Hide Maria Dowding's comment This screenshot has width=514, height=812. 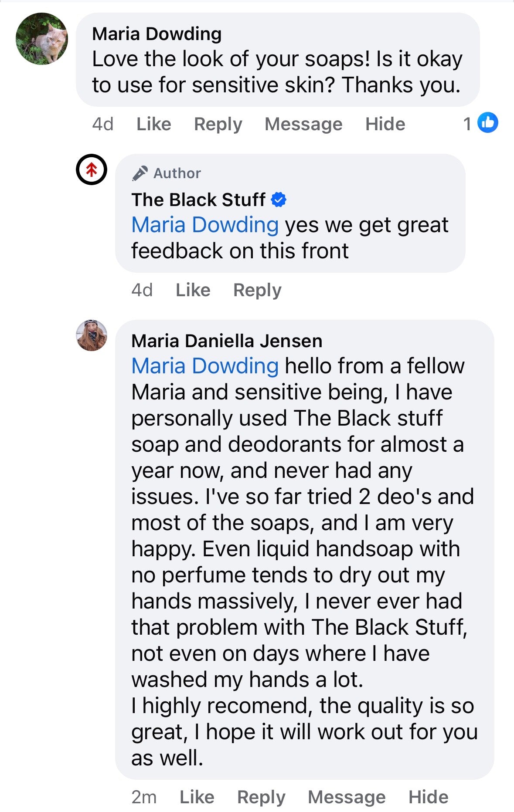click(386, 123)
